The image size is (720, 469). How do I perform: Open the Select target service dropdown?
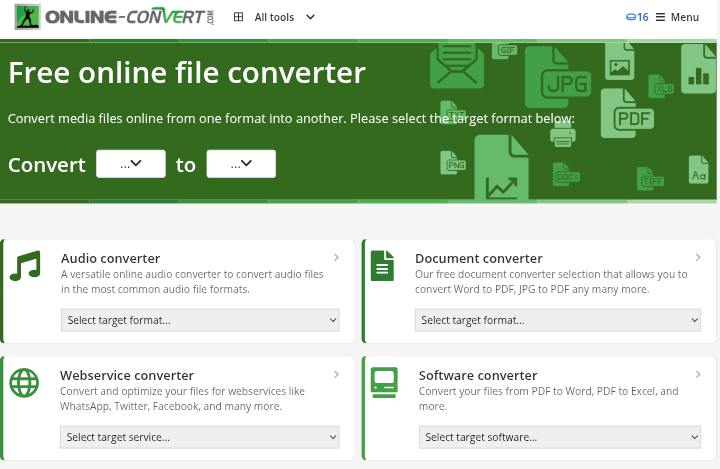click(x=200, y=437)
